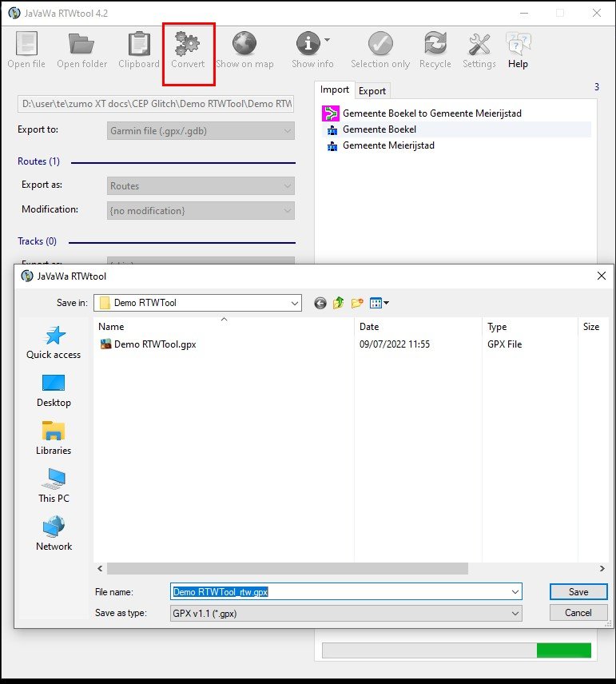This screenshot has width=616, height=684.
Task: Click the scroll right arrow of file list
Action: (602, 568)
